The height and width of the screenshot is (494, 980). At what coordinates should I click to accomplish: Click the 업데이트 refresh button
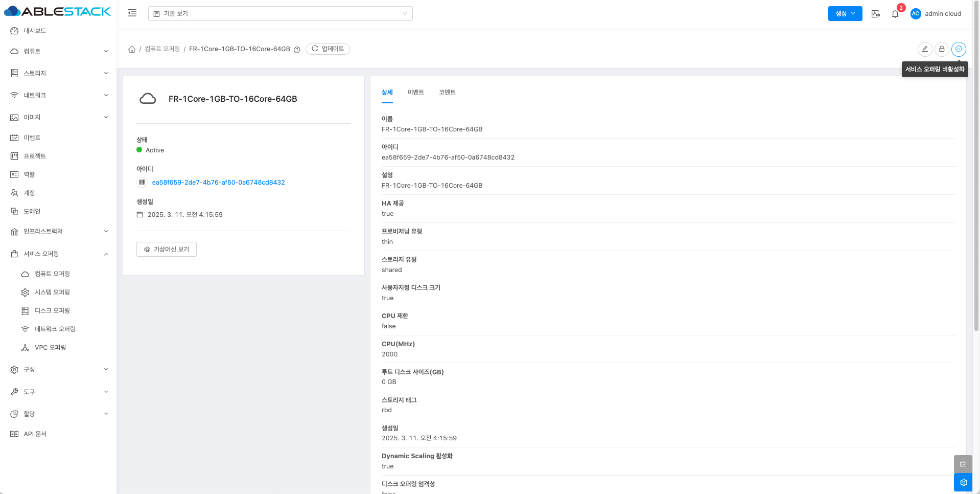point(328,49)
